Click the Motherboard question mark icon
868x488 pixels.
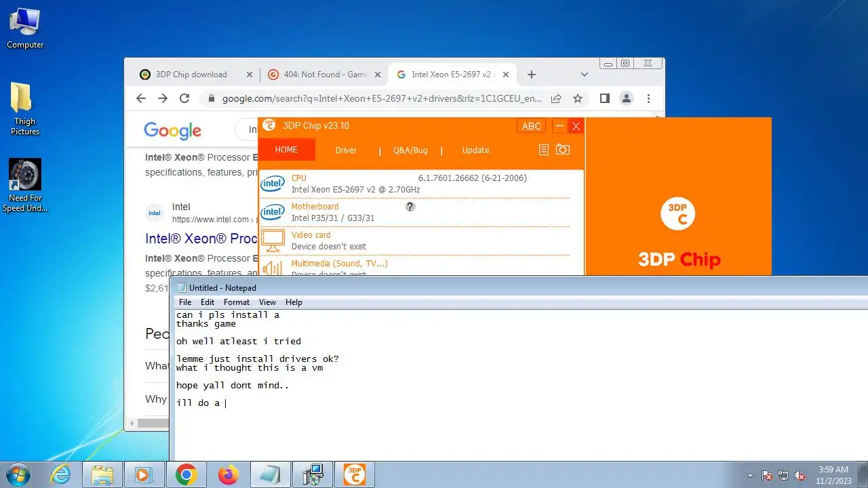pyautogui.click(x=410, y=207)
